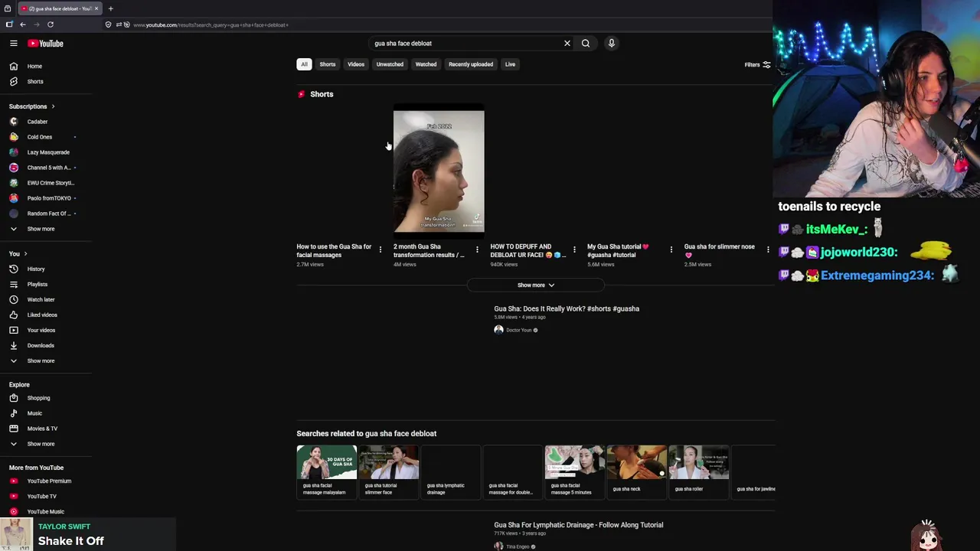Clear the search box with the X icon
Image resolution: width=980 pixels, height=551 pixels.
(x=567, y=44)
